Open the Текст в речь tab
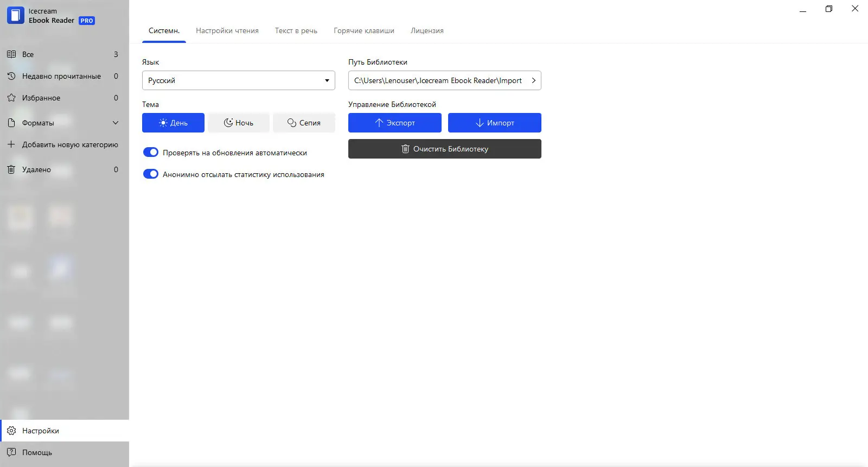Image resolution: width=868 pixels, height=467 pixels. point(296,30)
